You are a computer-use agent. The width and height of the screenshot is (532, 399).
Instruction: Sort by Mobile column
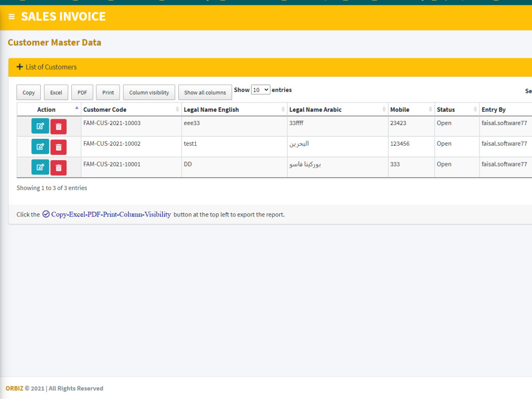[x=411, y=110]
